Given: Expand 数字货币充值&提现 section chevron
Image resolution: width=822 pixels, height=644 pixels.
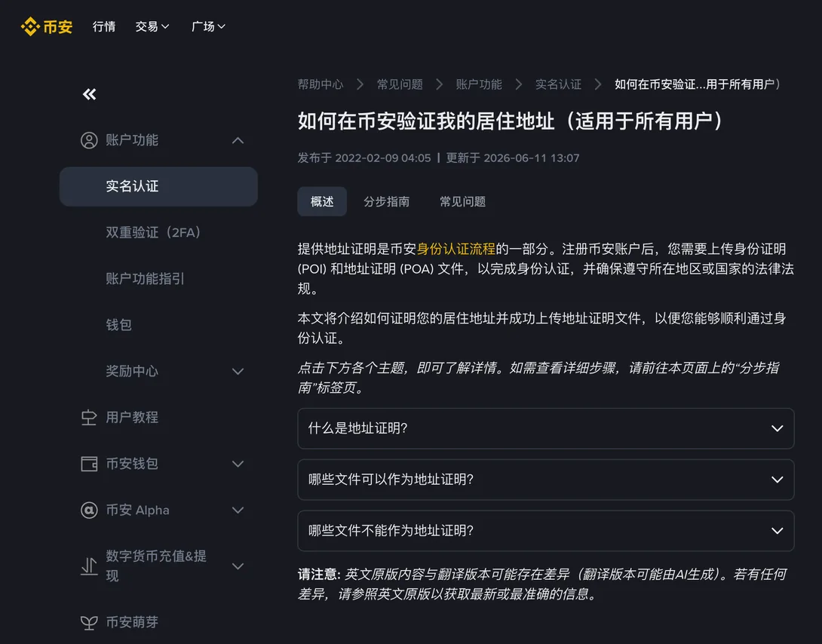Looking at the screenshot, I should 238,566.
